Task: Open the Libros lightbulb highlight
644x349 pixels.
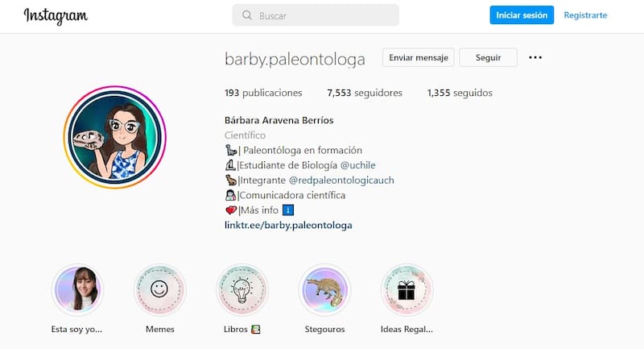Action: pyautogui.click(x=242, y=290)
